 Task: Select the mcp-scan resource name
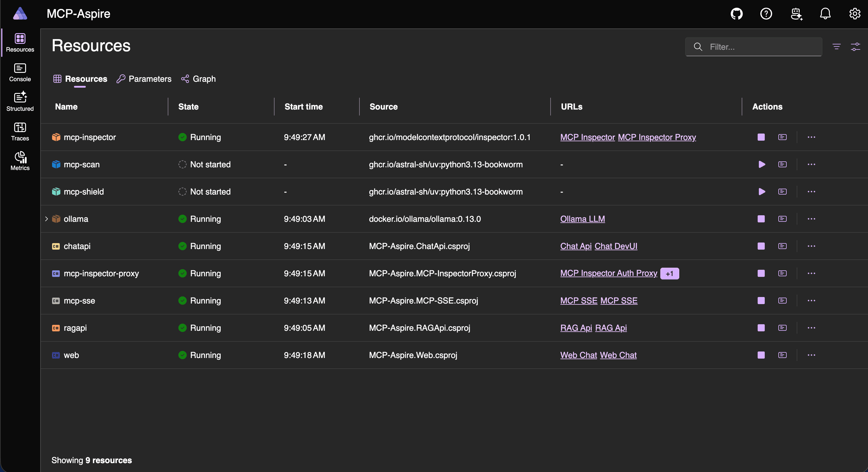(x=82, y=165)
